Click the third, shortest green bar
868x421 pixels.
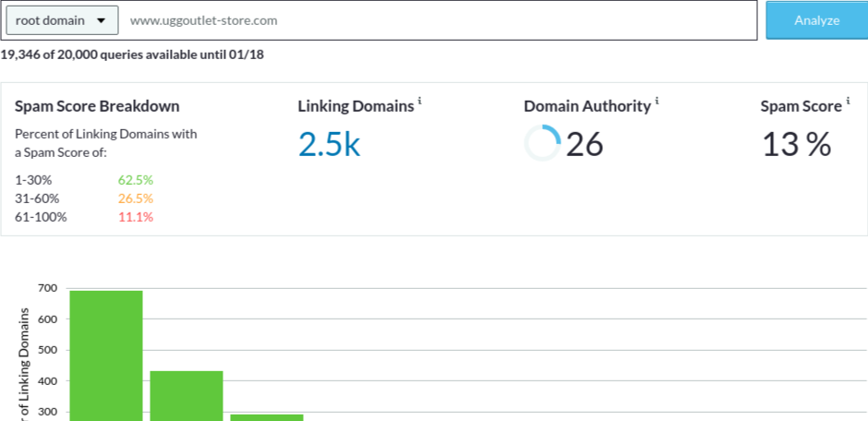267,417
